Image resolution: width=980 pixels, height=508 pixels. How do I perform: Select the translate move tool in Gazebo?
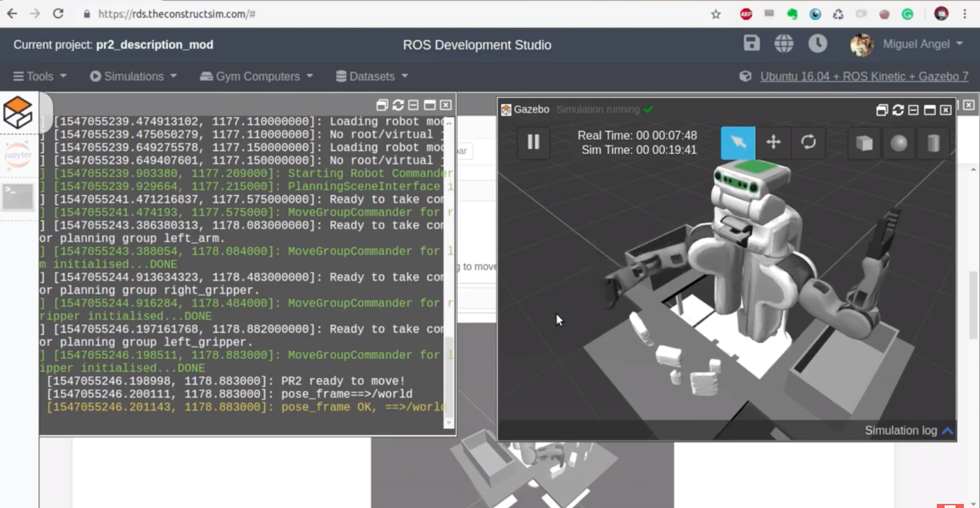coord(773,143)
